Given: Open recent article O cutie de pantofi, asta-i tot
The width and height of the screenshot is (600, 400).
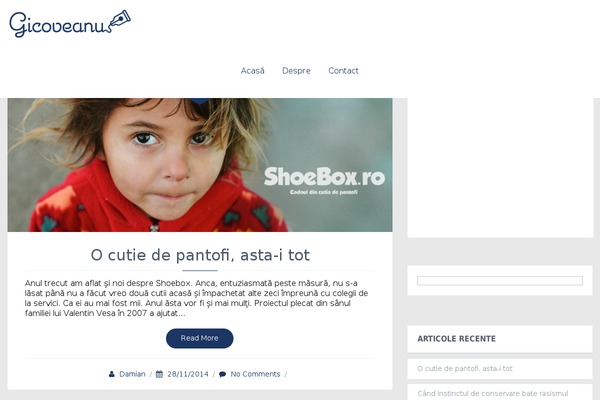Looking at the screenshot, I should [x=465, y=369].
